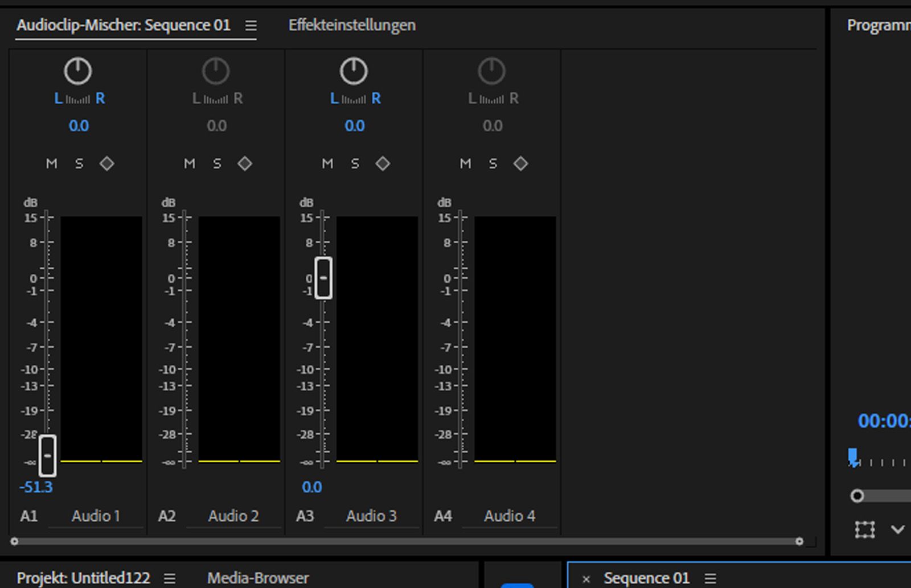Close the Sequence 01 timeline tab
Screen dimensions: 911x588
click(586, 579)
